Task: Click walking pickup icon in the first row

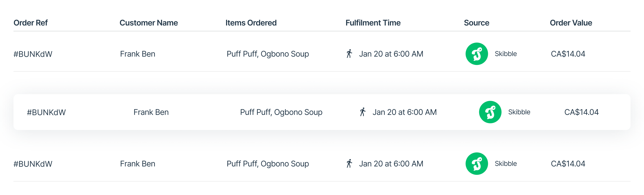Action: pos(349,54)
